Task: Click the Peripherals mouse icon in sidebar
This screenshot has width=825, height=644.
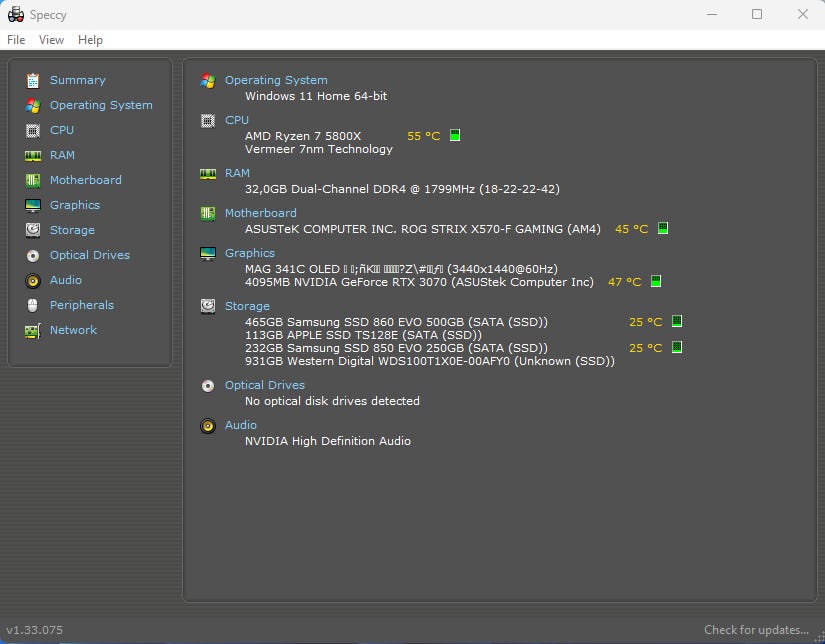Action: coord(33,306)
